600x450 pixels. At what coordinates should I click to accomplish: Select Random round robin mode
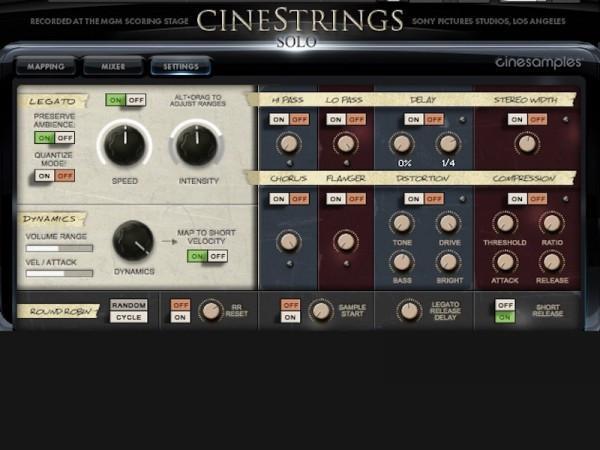coord(129,305)
